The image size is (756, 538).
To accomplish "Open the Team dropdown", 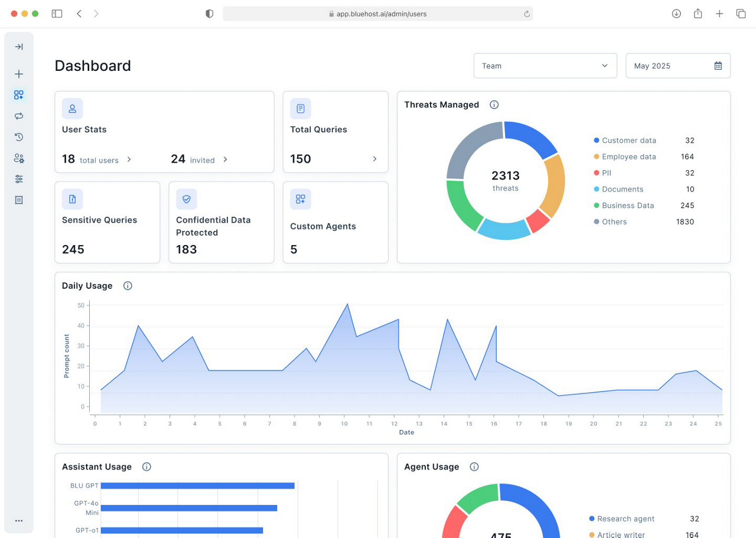I will tap(545, 66).
